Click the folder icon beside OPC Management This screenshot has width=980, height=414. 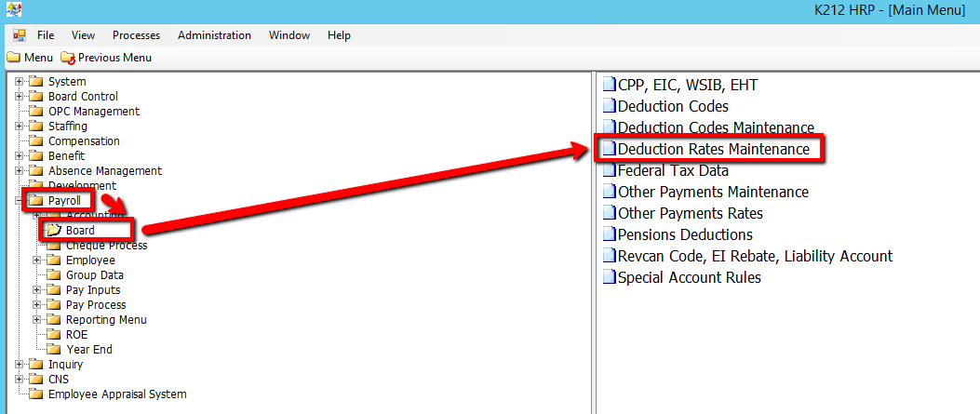[37, 112]
